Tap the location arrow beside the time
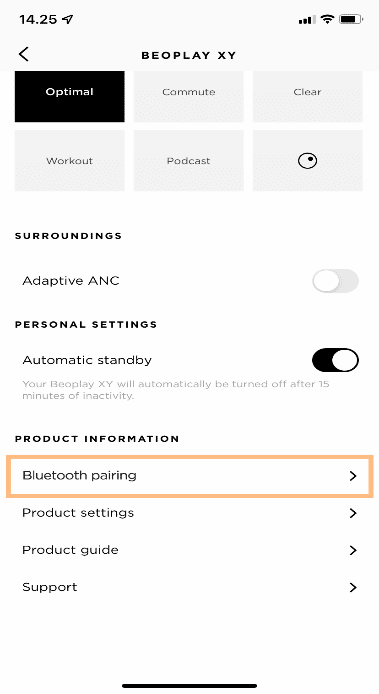Image resolution: width=379 pixels, height=694 pixels. [68, 19]
